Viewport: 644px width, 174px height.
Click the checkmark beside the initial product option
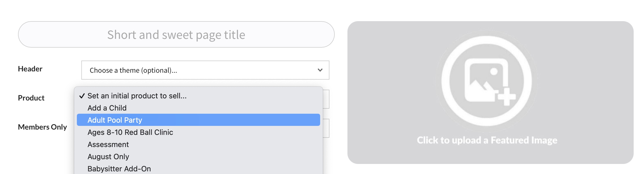coord(82,96)
